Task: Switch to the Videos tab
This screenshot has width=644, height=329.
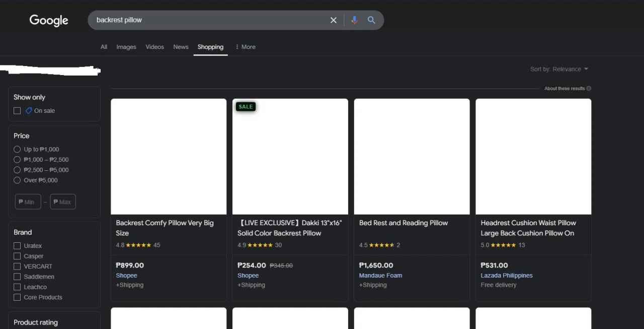Action: [155, 47]
